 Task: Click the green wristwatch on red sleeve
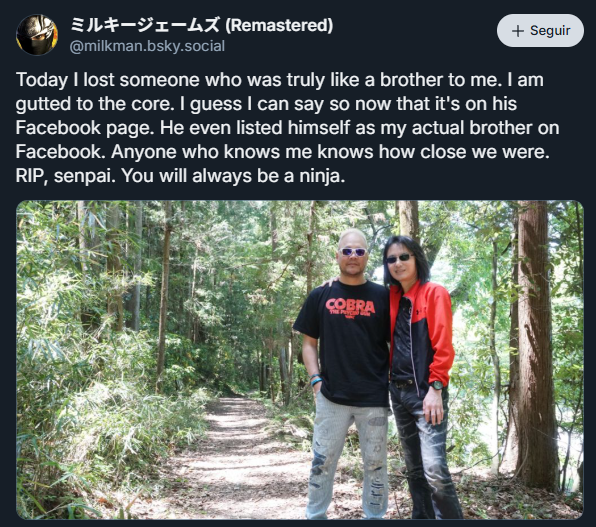point(436,385)
